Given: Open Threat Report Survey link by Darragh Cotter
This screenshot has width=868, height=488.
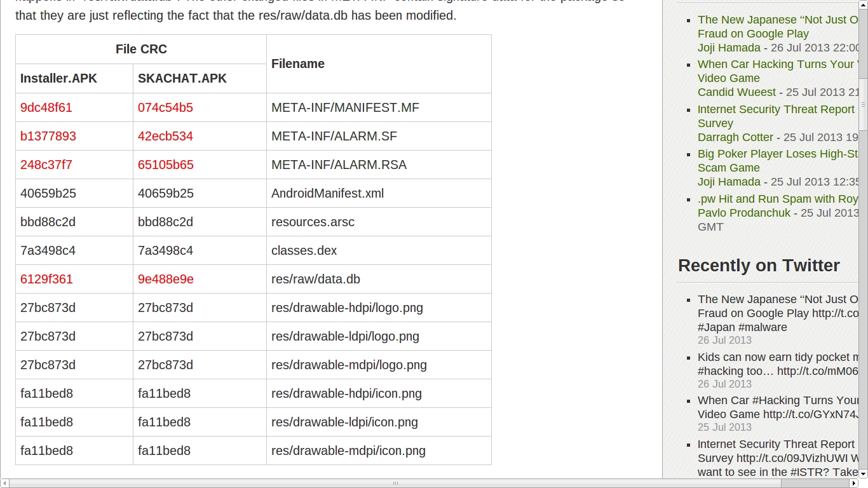Looking at the screenshot, I should pos(776,116).
